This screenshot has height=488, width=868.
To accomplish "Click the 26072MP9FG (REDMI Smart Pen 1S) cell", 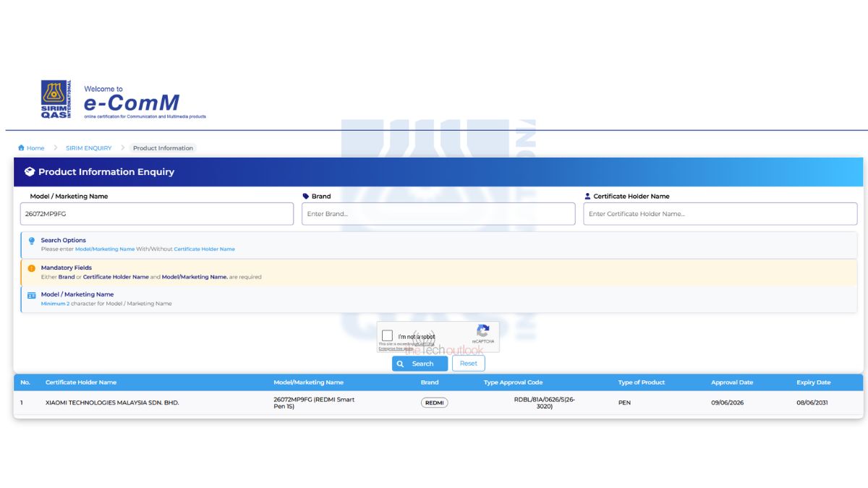I will [314, 403].
